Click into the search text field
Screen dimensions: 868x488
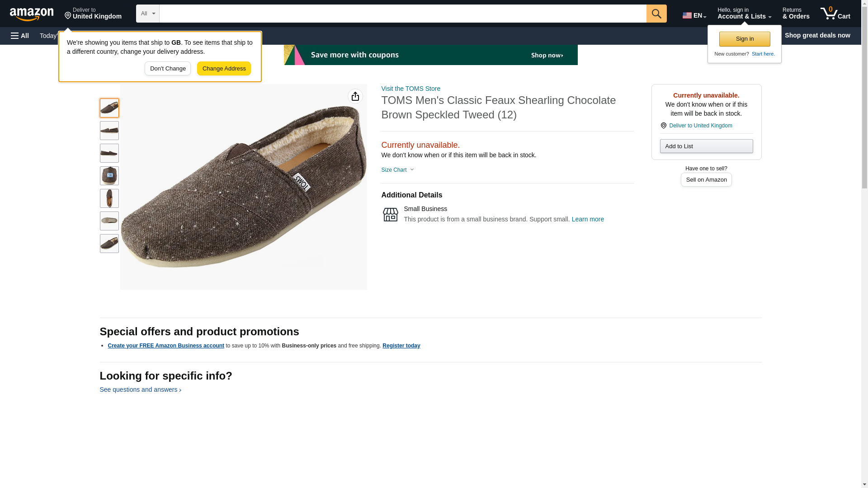coord(402,14)
